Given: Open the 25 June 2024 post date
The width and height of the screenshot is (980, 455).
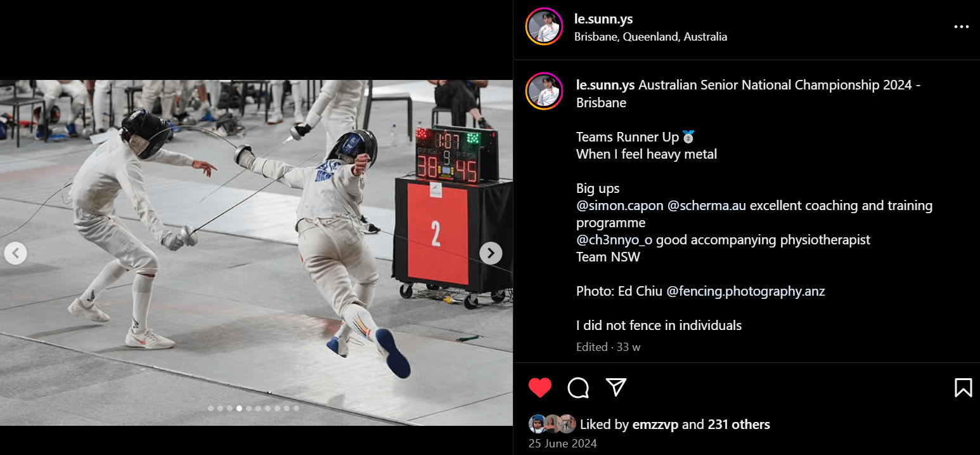Looking at the screenshot, I should 563,444.
